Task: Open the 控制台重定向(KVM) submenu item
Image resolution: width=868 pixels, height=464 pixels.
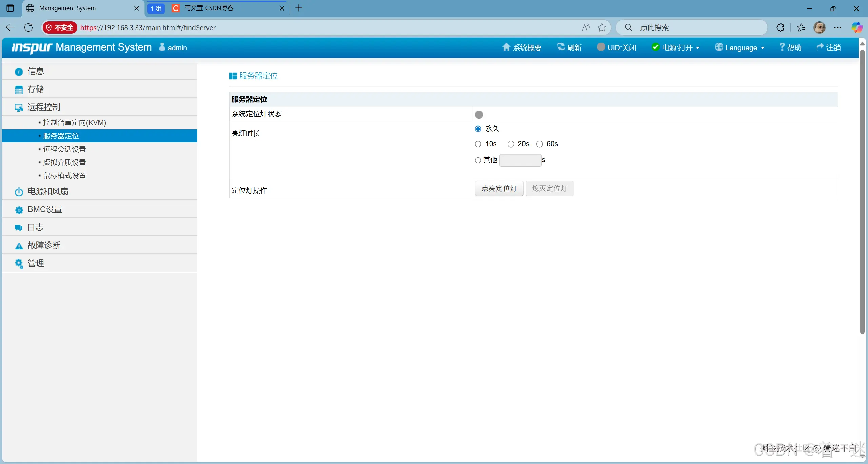Action: point(74,122)
